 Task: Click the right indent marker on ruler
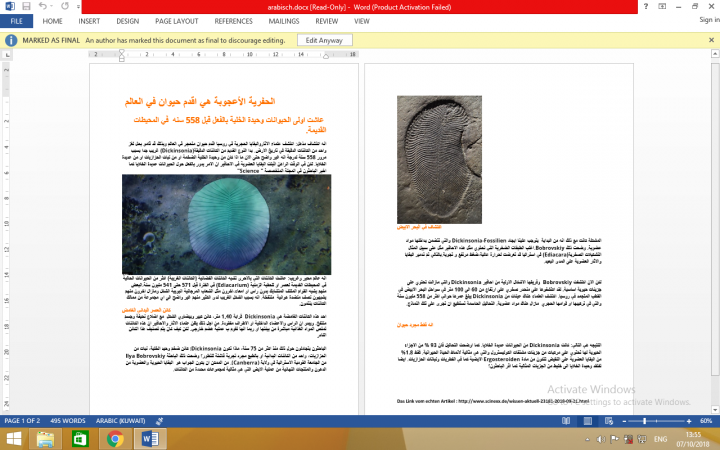pos(326,56)
